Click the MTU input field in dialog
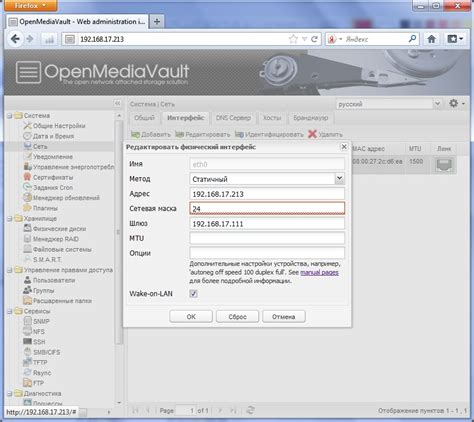This screenshot has height=422, width=474. [267, 238]
